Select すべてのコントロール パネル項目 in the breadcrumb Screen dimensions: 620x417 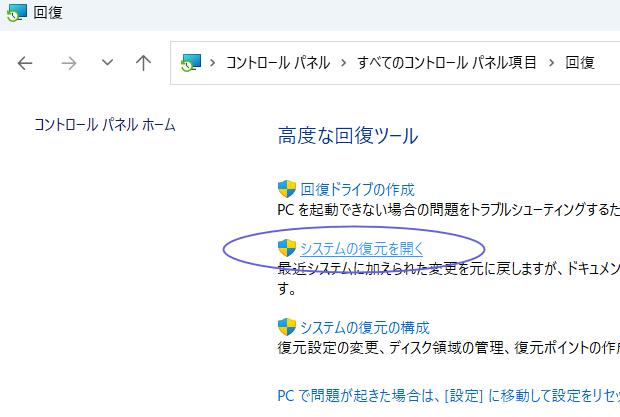[447, 63]
